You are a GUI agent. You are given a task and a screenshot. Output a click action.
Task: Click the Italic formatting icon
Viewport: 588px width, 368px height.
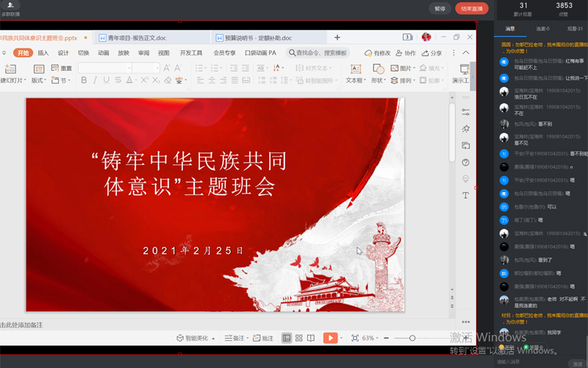96,80
